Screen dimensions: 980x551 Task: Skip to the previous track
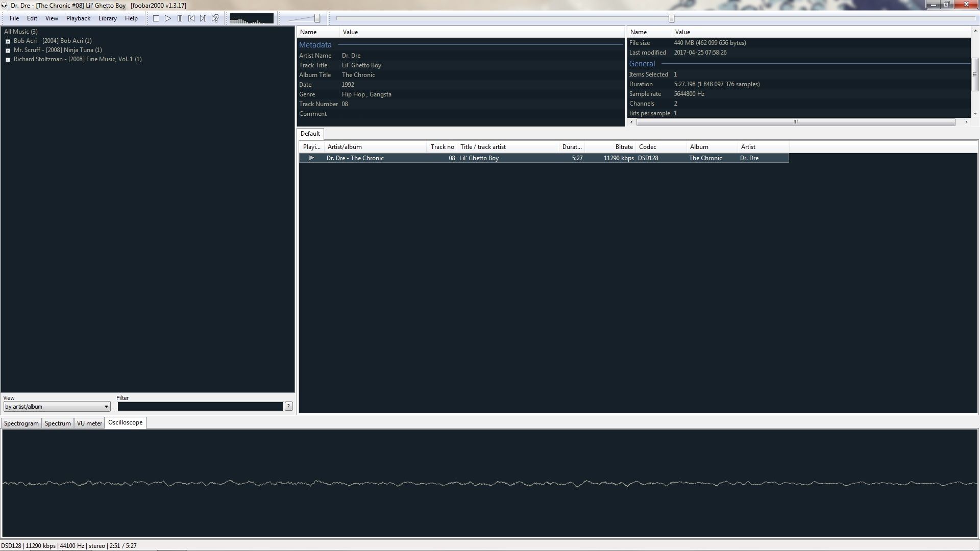[x=191, y=18]
